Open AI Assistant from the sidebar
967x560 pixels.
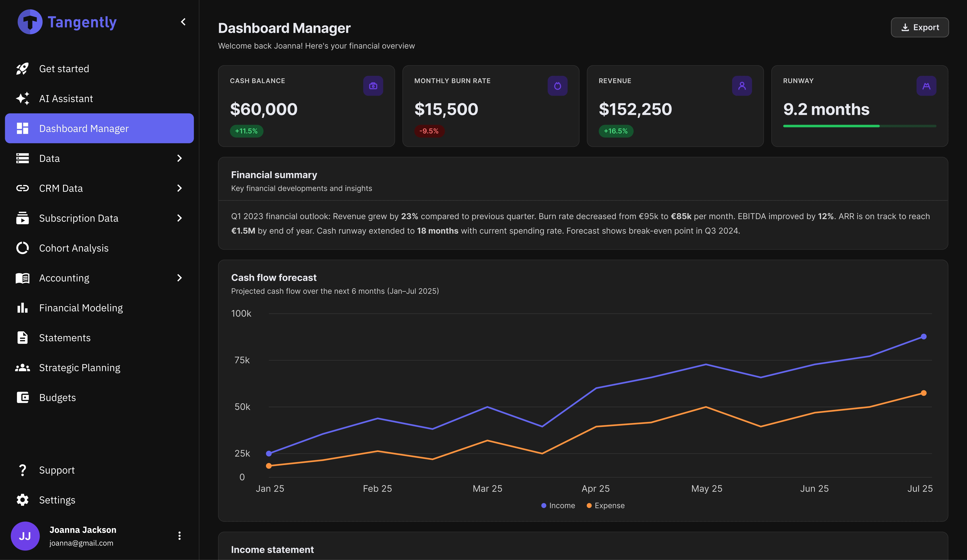[99, 99]
